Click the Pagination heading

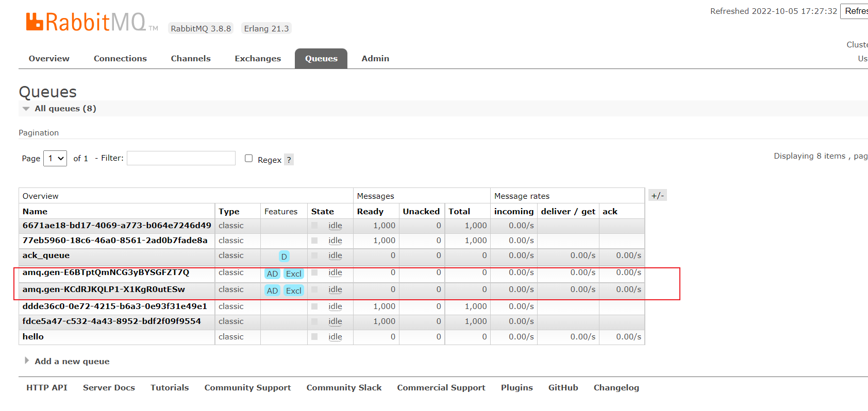(39, 132)
